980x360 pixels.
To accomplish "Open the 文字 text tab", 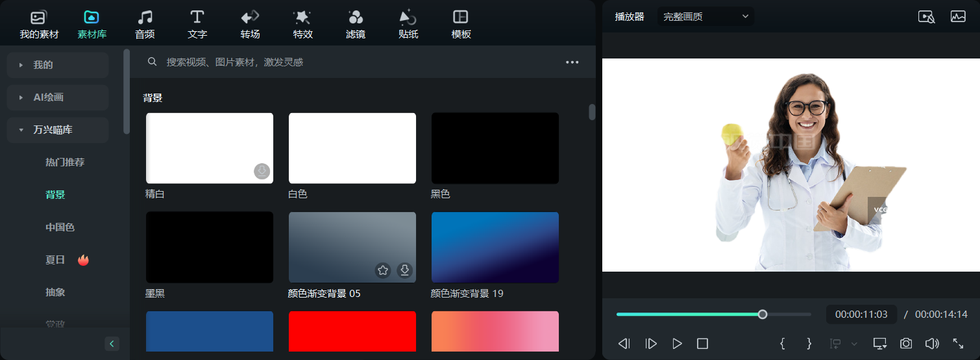I will (x=197, y=25).
